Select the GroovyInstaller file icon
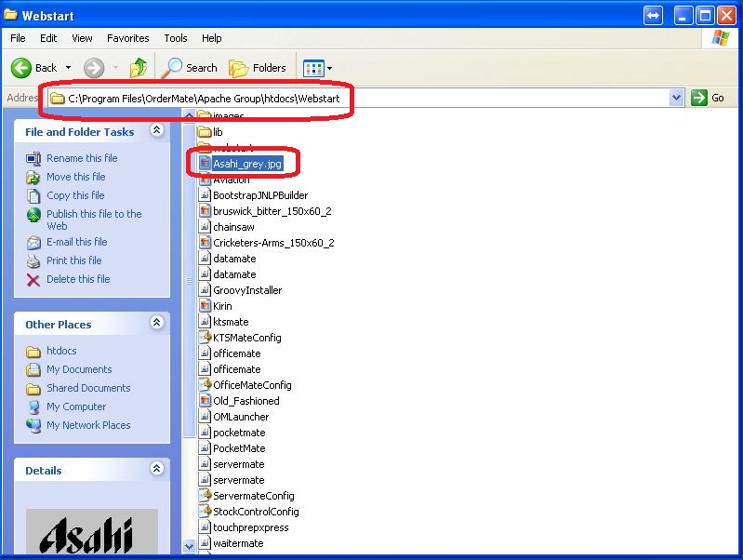Viewport: 743px width, 560px height. click(205, 289)
